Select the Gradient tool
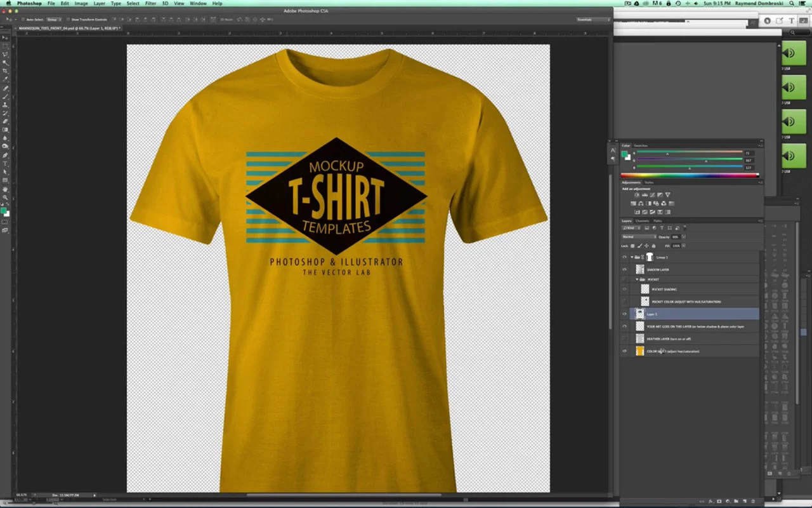812x508 pixels. click(x=5, y=130)
